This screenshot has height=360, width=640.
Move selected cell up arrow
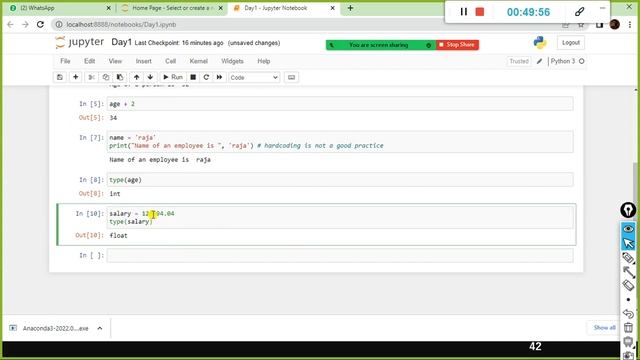tap(136, 77)
